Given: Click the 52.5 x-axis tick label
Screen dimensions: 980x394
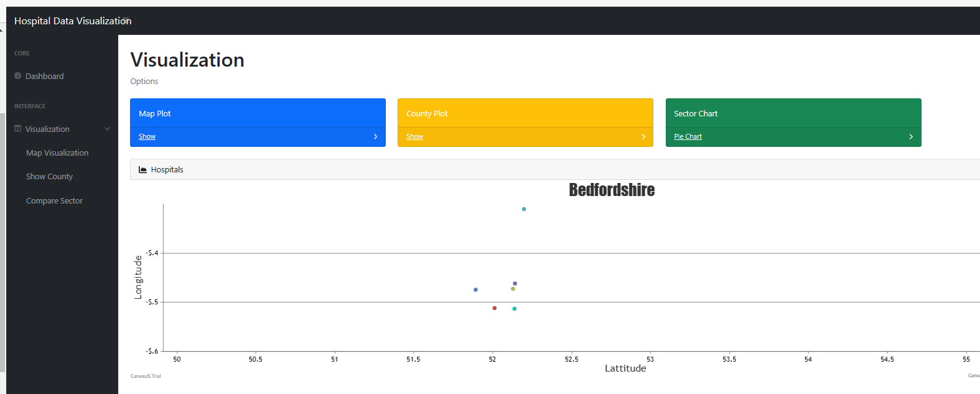Looking at the screenshot, I should coord(571,359).
